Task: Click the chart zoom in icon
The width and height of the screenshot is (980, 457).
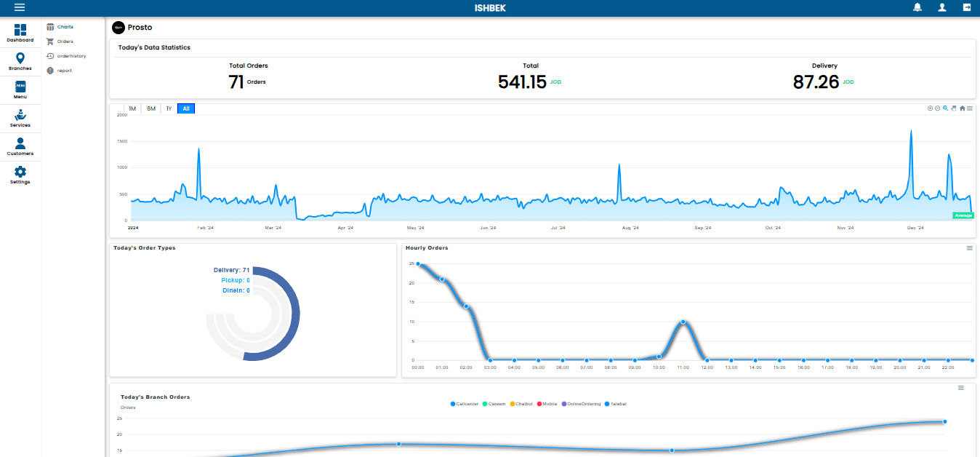Action: tap(930, 108)
